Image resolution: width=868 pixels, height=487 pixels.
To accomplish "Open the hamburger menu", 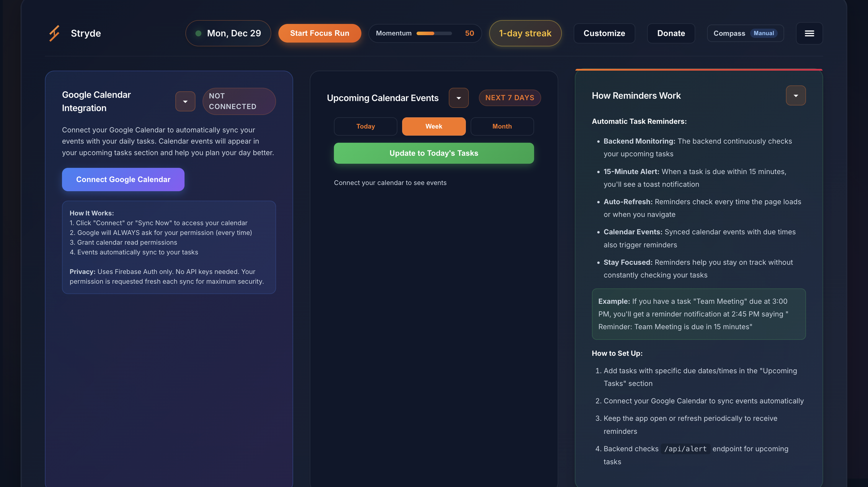I will (809, 33).
